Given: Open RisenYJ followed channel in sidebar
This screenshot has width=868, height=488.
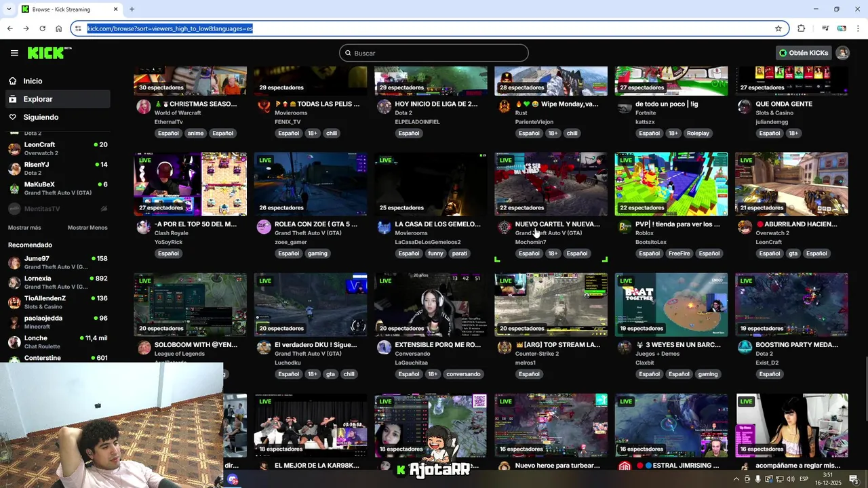Looking at the screenshot, I should click(58, 168).
